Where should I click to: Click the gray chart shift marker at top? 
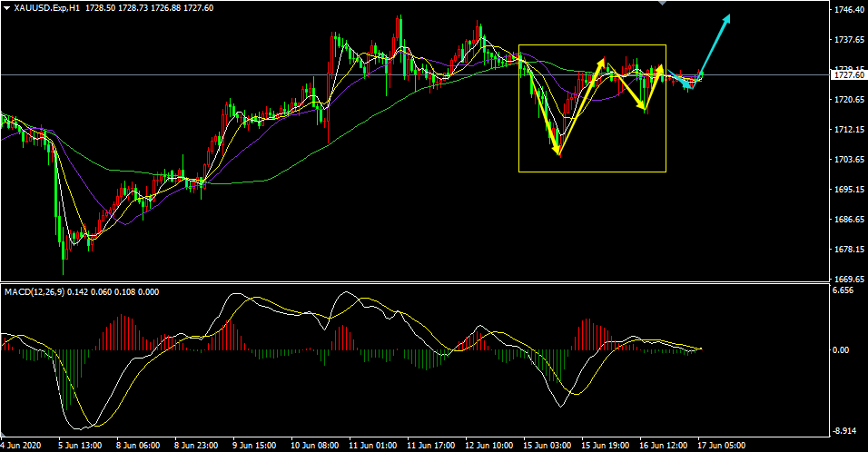click(x=662, y=4)
